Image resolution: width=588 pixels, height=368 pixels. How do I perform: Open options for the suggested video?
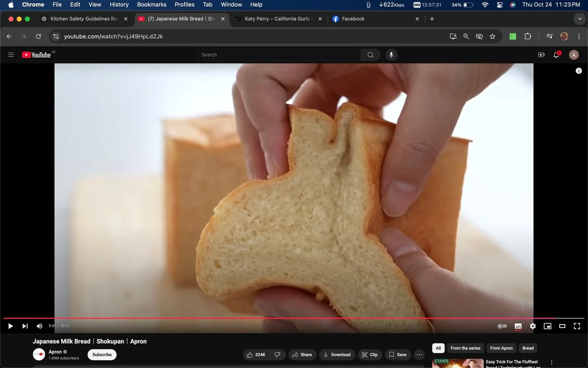click(x=552, y=363)
